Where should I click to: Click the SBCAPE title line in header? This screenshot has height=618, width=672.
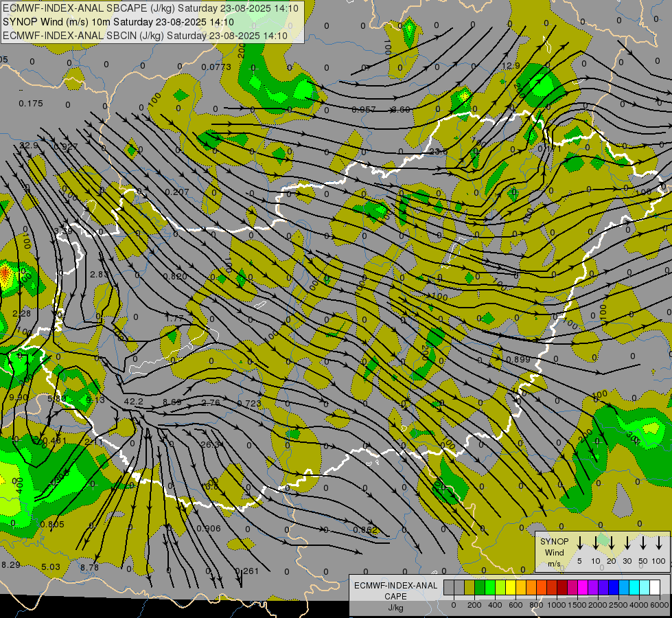pos(150,8)
